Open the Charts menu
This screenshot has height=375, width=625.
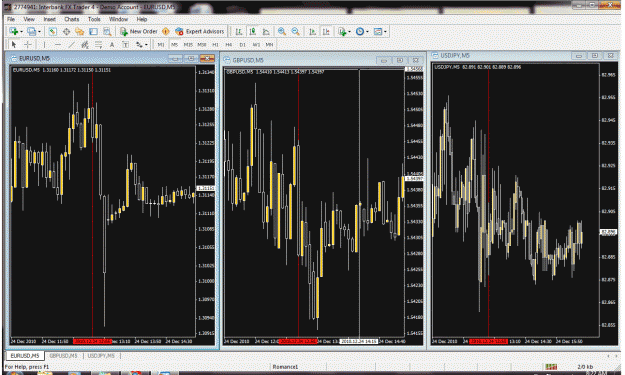71,19
